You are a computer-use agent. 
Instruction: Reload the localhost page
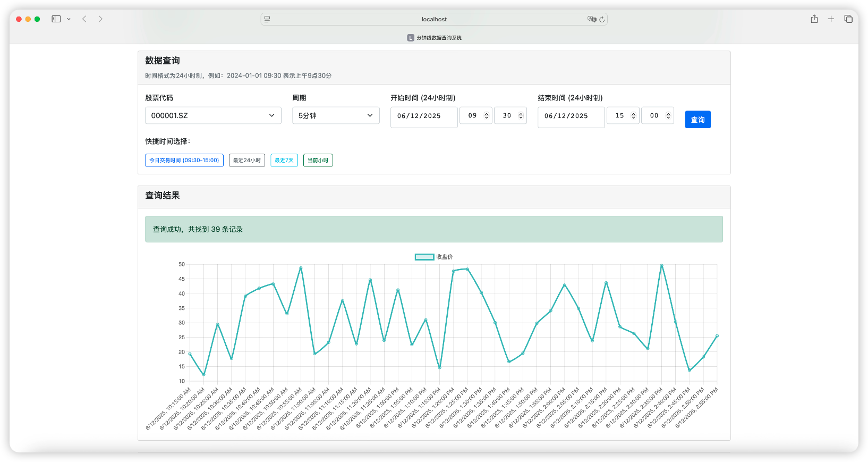click(602, 19)
